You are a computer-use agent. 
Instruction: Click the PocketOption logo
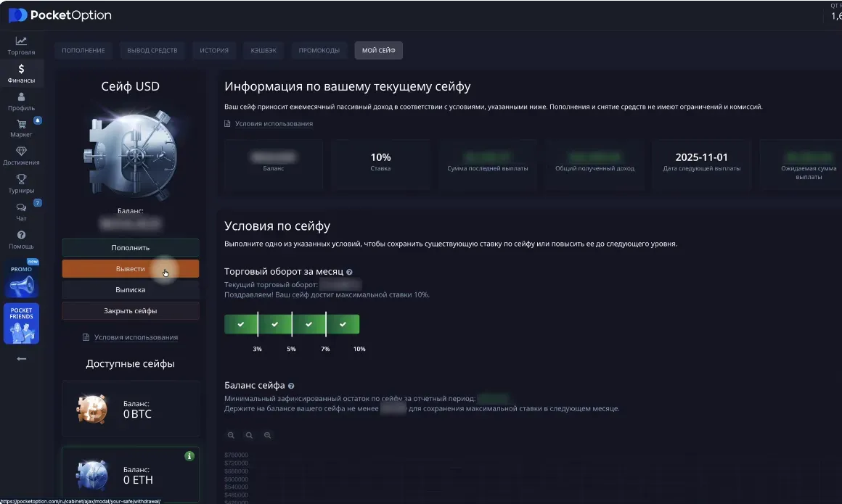pos(61,15)
